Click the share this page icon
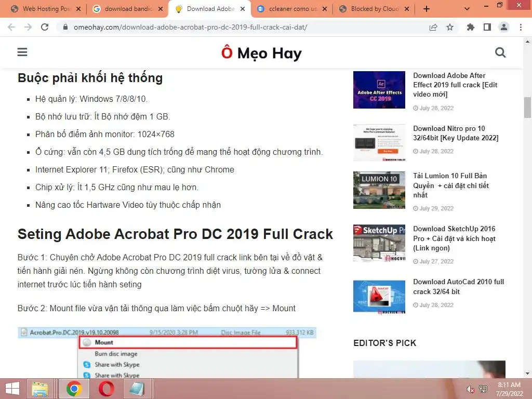This screenshot has height=399, width=532. [433, 27]
